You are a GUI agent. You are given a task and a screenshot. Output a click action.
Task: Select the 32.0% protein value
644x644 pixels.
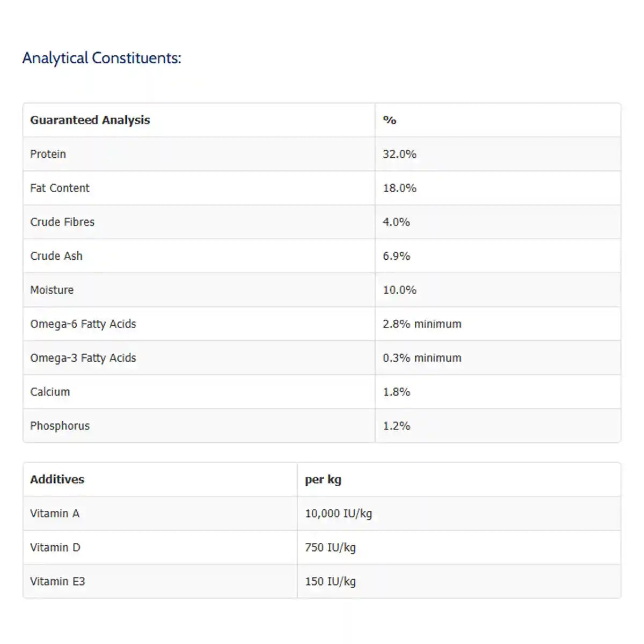point(399,154)
